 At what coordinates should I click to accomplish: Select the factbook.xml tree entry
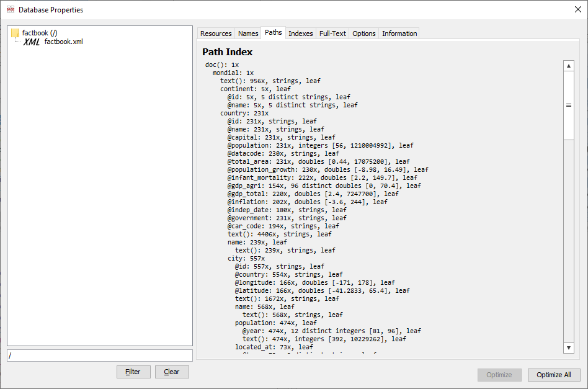click(x=63, y=42)
